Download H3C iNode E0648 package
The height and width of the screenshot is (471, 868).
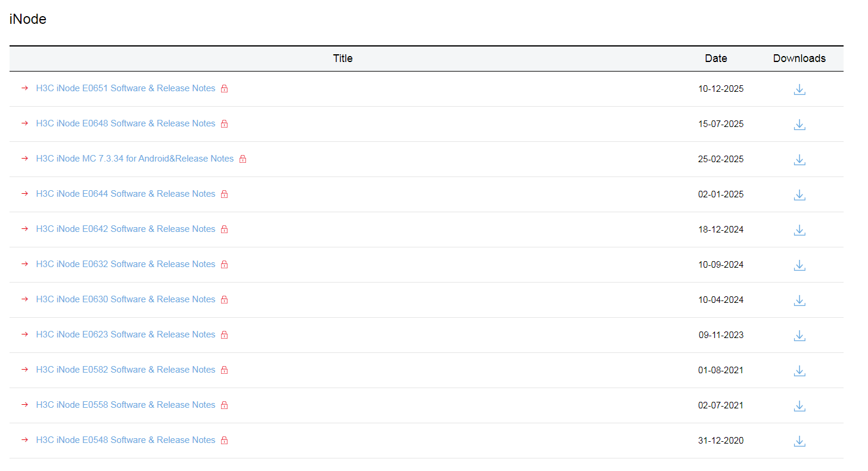pyautogui.click(x=799, y=125)
